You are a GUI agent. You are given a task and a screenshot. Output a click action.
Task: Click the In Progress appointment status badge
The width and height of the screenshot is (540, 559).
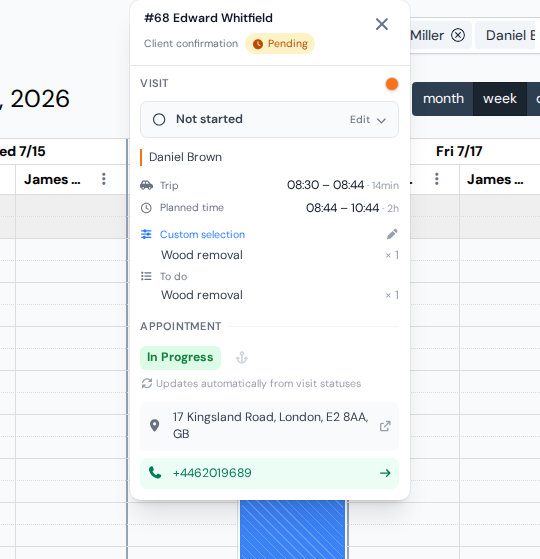pyautogui.click(x=180, y=358)
